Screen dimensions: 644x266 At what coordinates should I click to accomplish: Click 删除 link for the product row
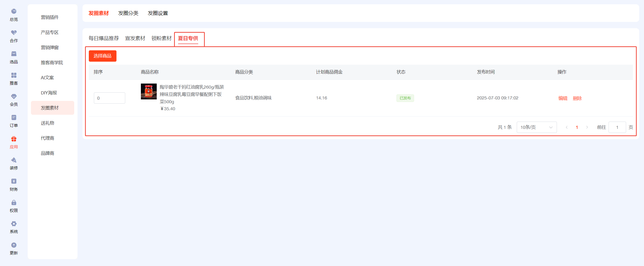[x=577, y=98]
